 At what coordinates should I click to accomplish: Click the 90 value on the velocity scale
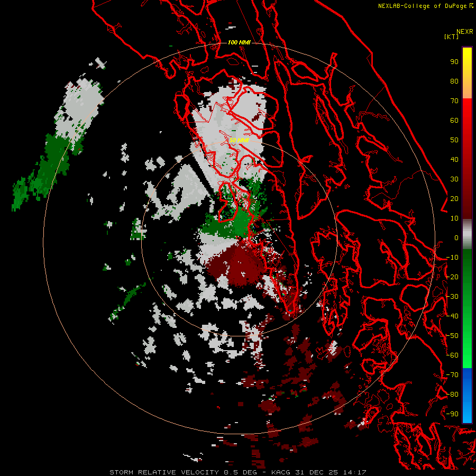[x=454, y=62]
